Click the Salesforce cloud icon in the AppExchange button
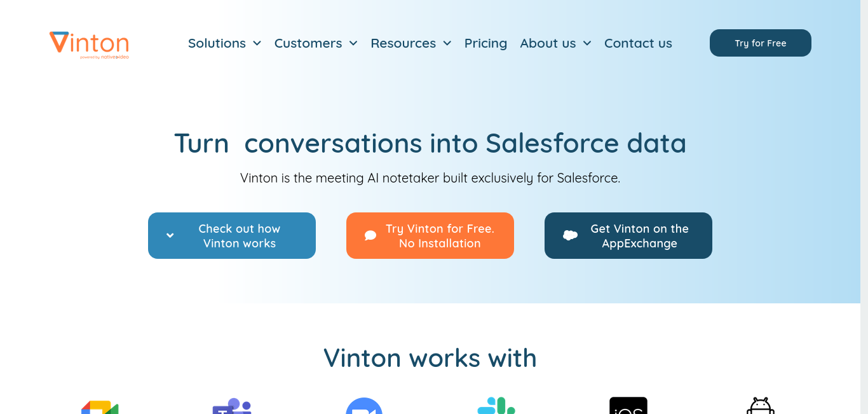Viewport: 868px width, 414px height. pyautogui.click(x=571, y=235)
